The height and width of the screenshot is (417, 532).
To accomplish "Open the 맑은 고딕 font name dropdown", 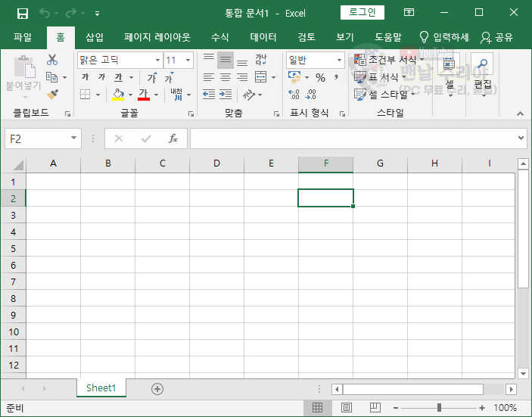I will pos(157,60).
